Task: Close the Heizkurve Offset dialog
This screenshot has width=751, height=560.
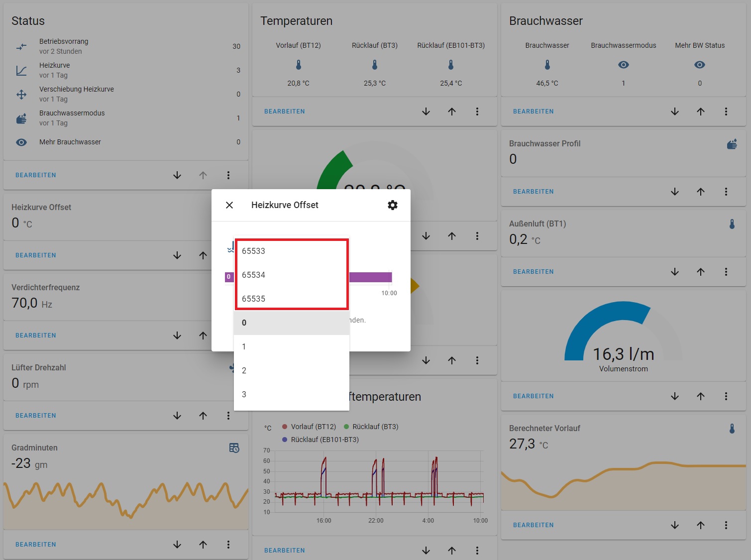Action: pos(229,205)
